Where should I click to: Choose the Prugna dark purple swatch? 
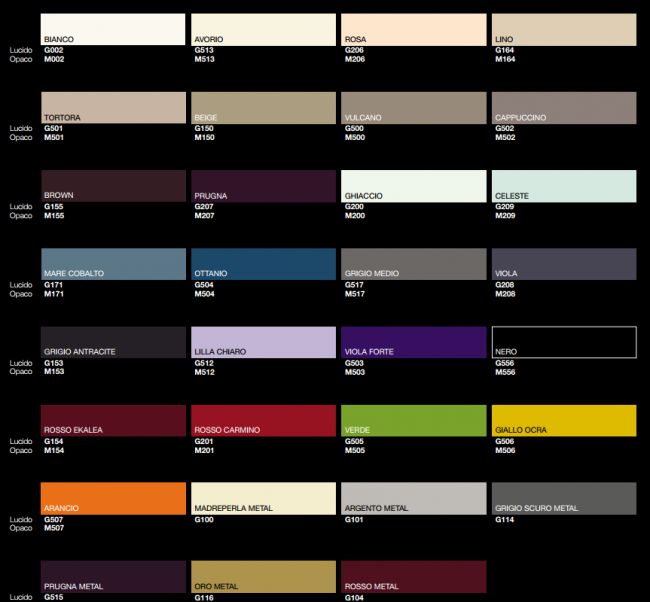[x=264, y=185]
